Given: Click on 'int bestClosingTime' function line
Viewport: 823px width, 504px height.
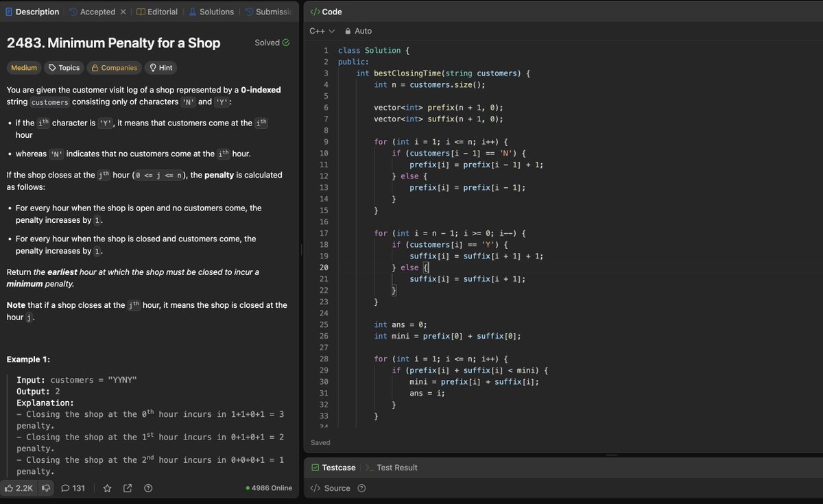Looking at the screenshot, I should click(x=443, y=73).
